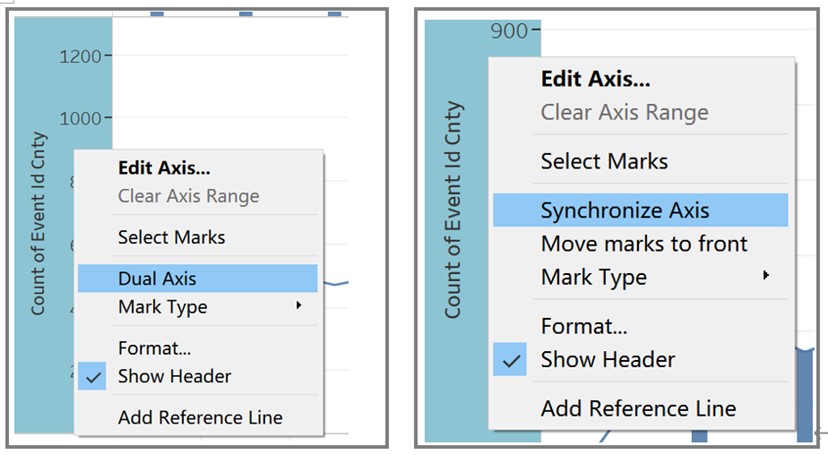828x455 pixels.
Task: Click Select Marks above Synchronize Axis
Action: pos(604,161)
